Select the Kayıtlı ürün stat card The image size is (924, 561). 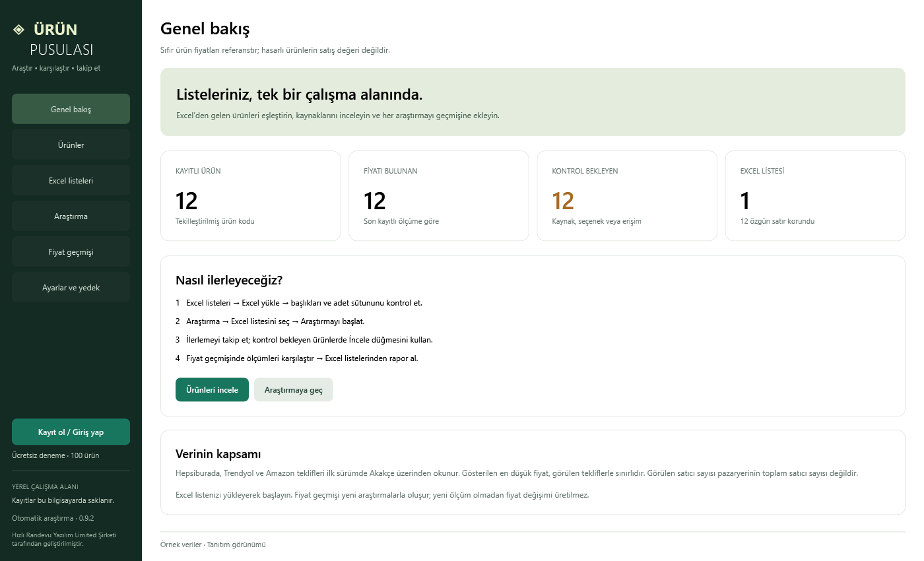(x=250, y=195)
